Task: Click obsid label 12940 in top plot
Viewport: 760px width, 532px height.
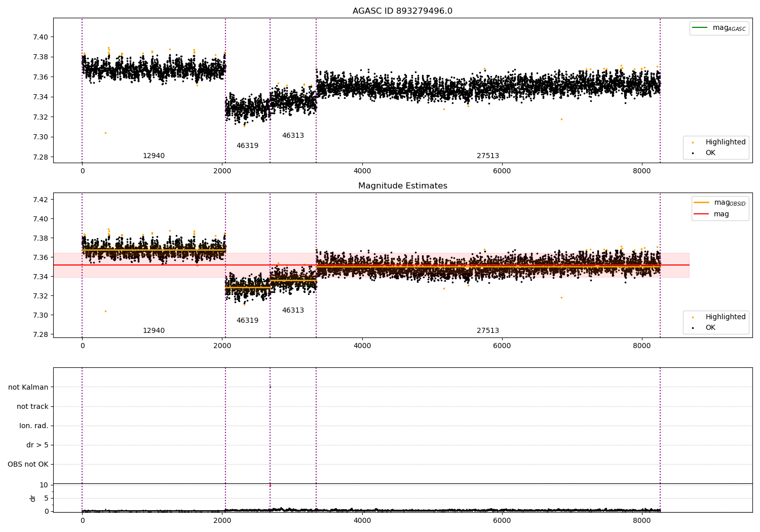Action: tap(154, 156)
